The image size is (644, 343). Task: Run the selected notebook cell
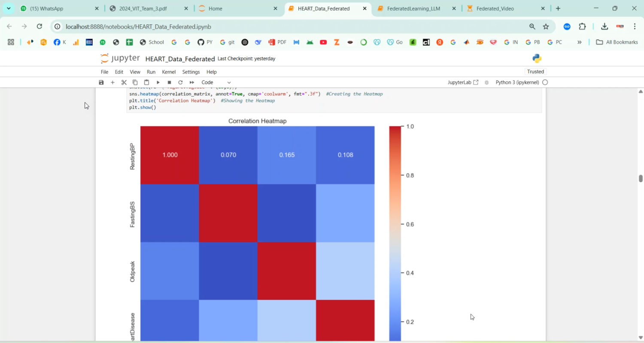pyautogui.click(x=158, y=82)
